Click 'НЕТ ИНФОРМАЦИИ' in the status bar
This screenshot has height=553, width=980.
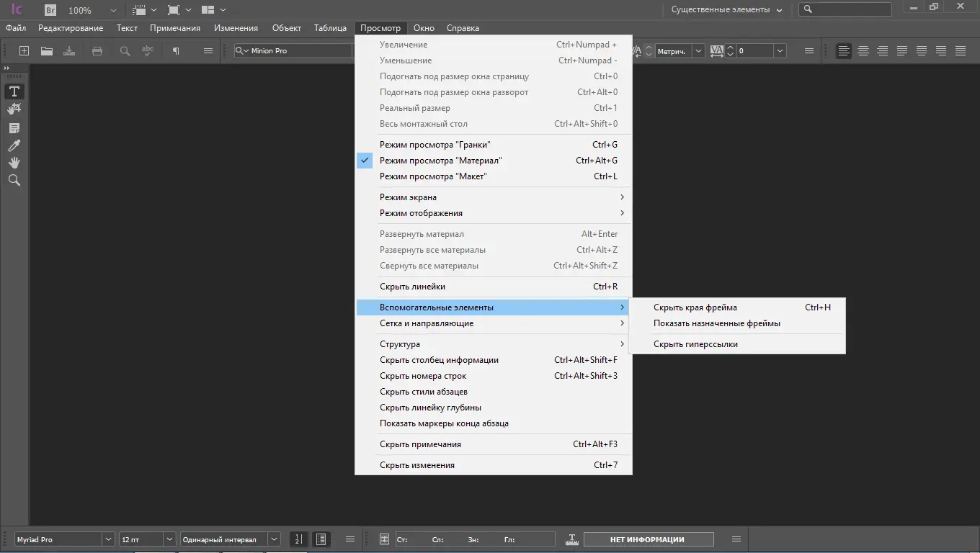[648, 538]
